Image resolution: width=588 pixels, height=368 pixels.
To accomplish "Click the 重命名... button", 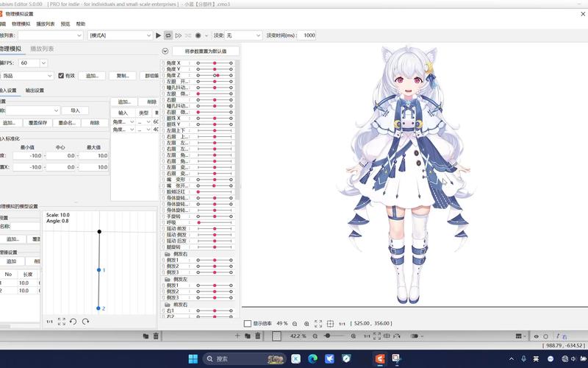I will (x=67, y=123).
